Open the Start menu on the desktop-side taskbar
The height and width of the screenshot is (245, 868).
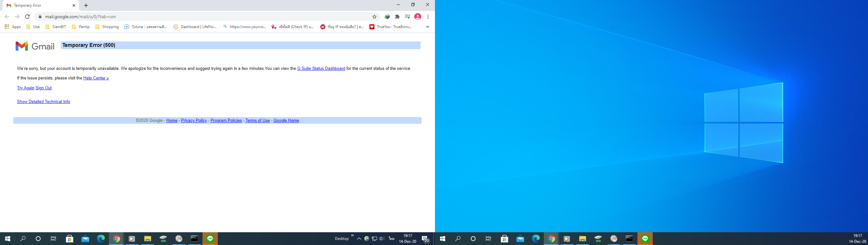(442, 239)
